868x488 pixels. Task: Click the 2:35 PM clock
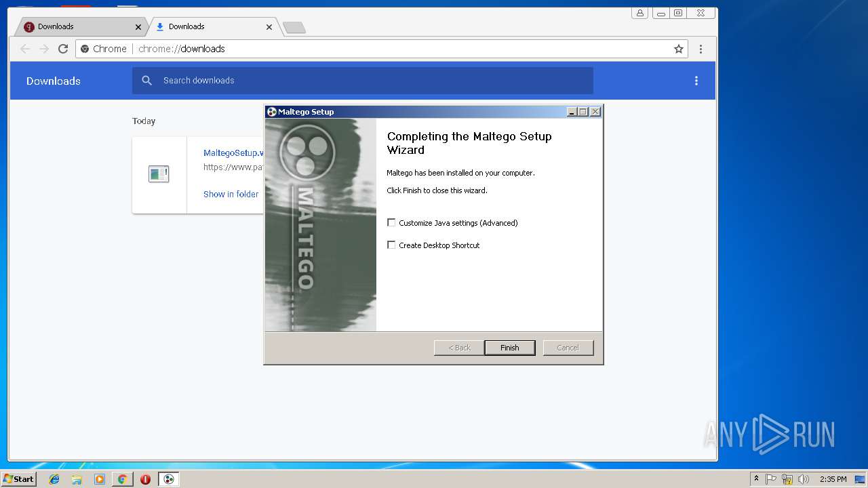833,479
